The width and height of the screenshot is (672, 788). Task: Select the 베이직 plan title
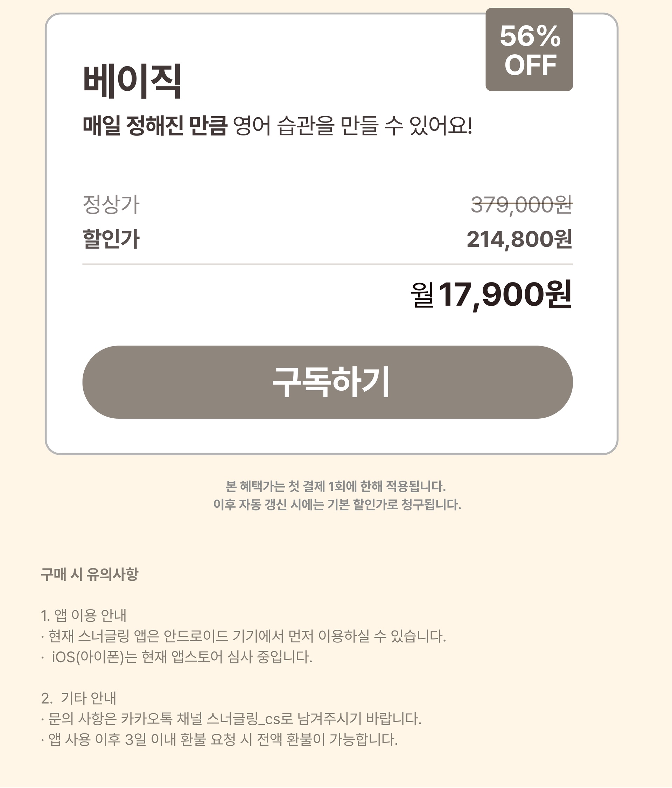(x=132, y=82)
